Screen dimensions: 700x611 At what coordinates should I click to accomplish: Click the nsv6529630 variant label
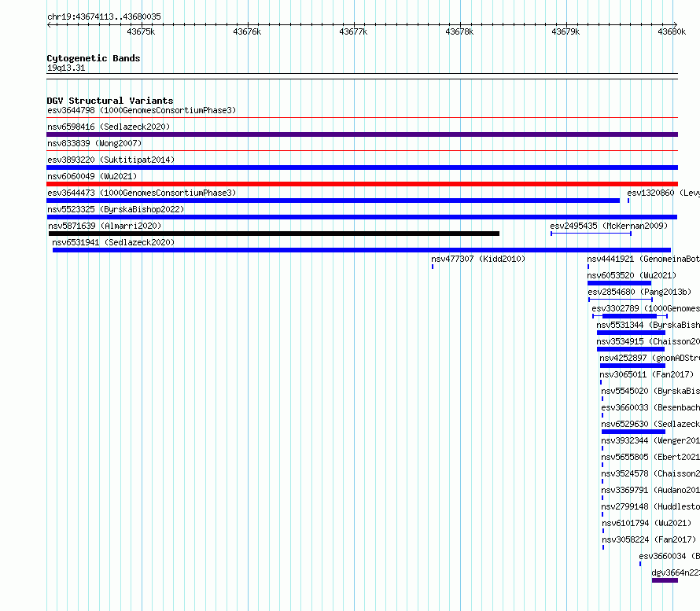650,424
